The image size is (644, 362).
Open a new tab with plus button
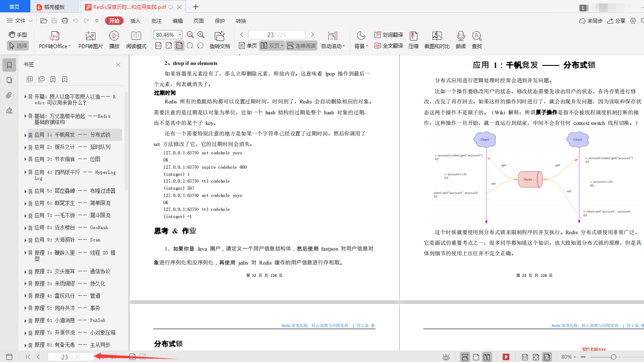tap(196, 7)
